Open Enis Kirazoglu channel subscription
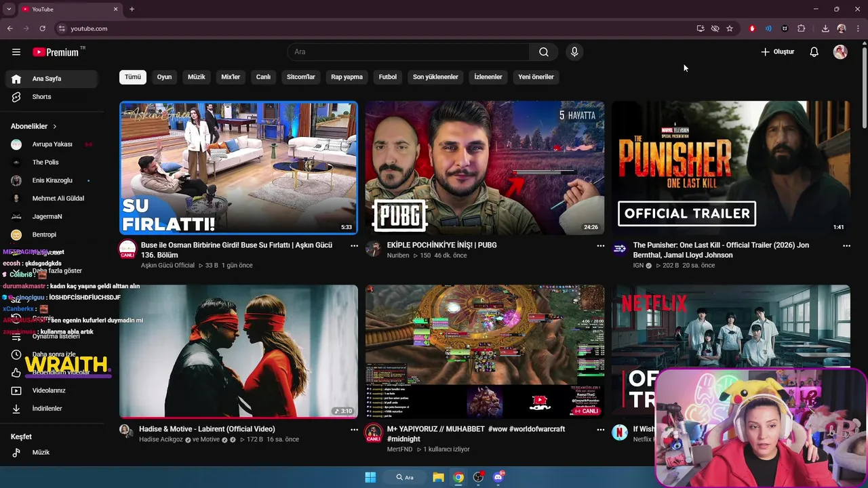This screenshot has width=868, height=488. 52,180
